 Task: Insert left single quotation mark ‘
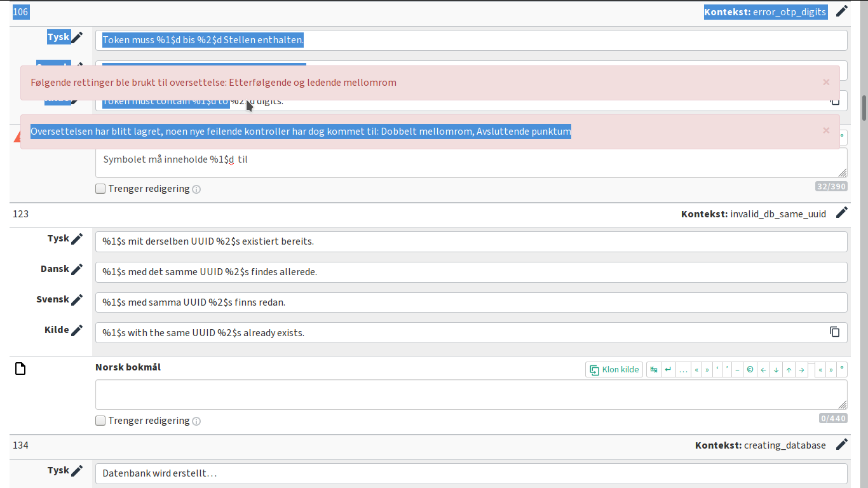[717, 369]
